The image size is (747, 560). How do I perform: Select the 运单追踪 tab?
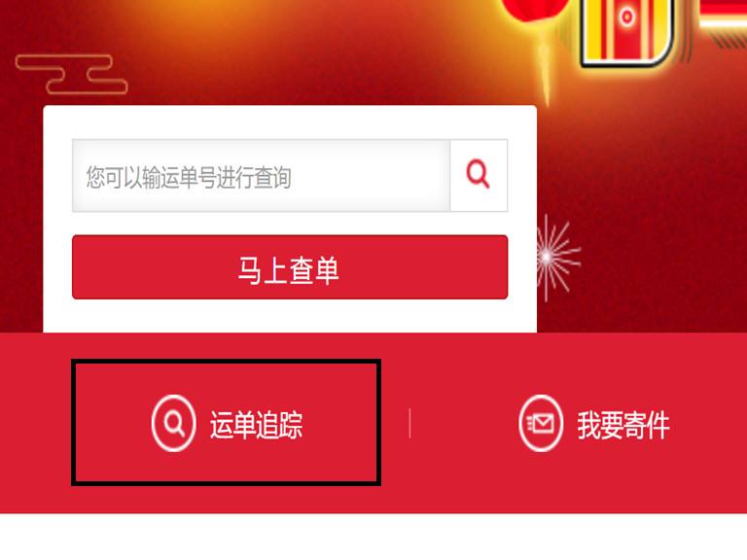(226, 423)
